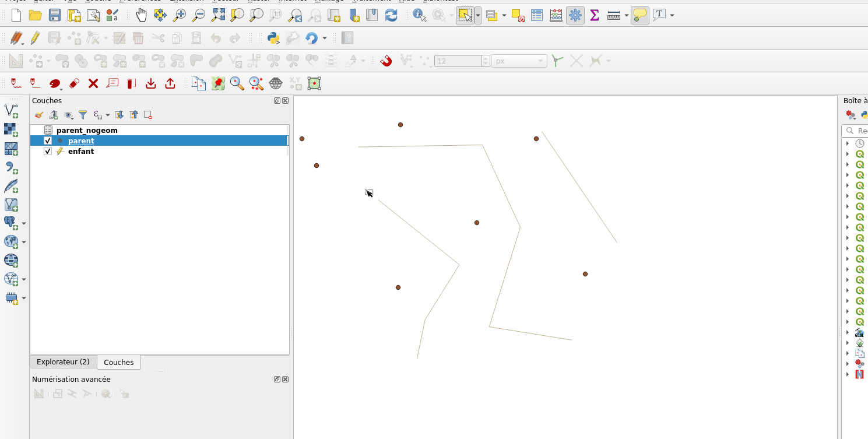Open the attribute table

tap(537, 15)
